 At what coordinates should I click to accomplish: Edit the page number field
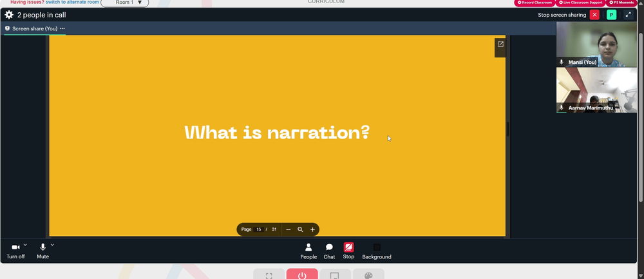[259, 229]
